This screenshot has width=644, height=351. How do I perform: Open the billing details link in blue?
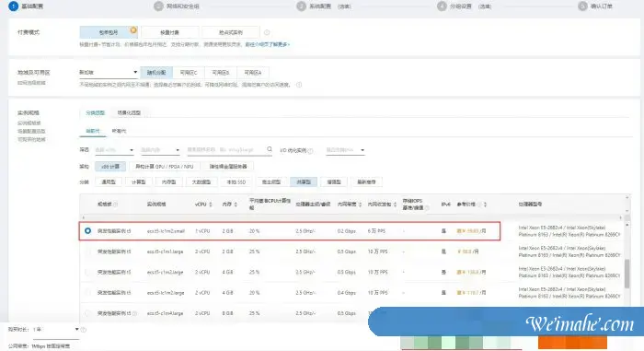coord(268,44)
